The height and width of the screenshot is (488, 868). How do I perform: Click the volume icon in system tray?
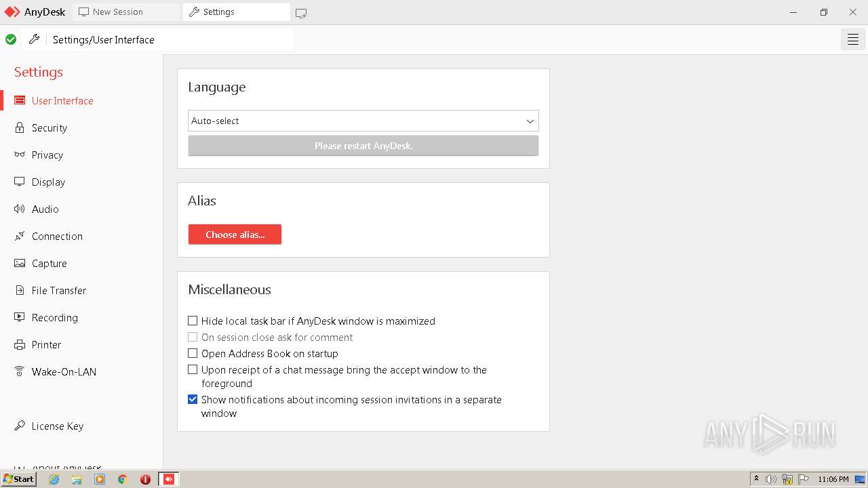point(771,479)
